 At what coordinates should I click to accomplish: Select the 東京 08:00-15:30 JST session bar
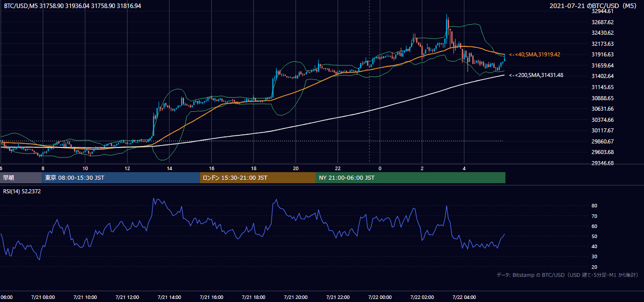[x=121, y=178]
